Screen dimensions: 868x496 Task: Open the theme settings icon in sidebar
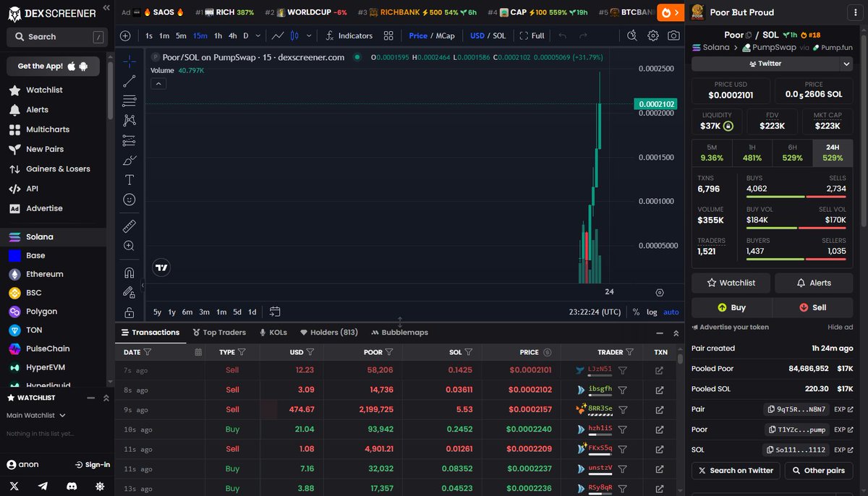tap(99, 486)
